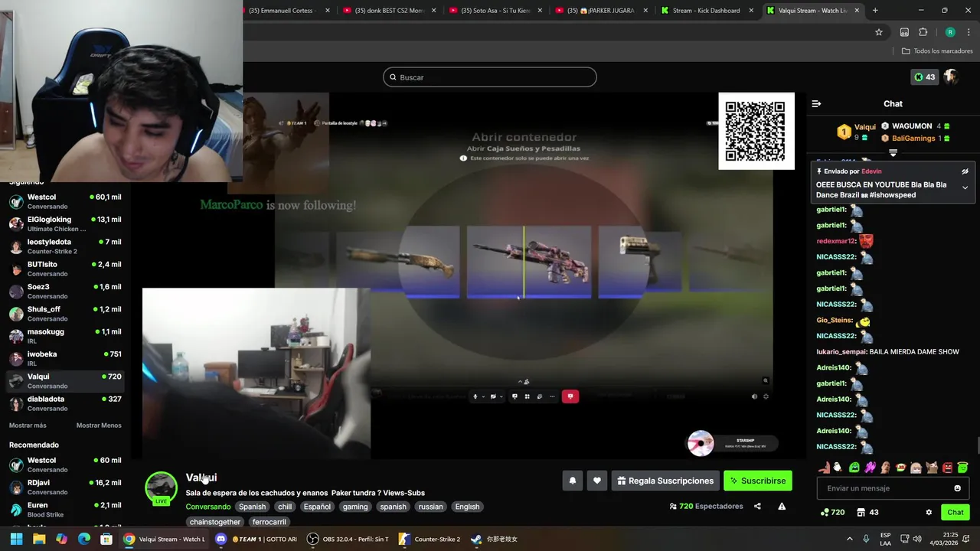Open the Regala Suscripciones gift button
Viewport: 980px width, 551px height.
pyautogui.click(x=665, y=481)
